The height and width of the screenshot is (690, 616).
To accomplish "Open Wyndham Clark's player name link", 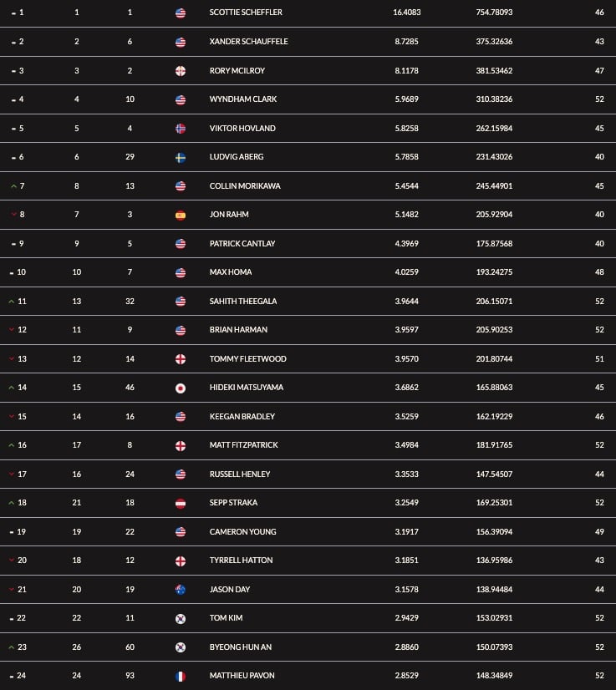I will [x=243, y=99].
